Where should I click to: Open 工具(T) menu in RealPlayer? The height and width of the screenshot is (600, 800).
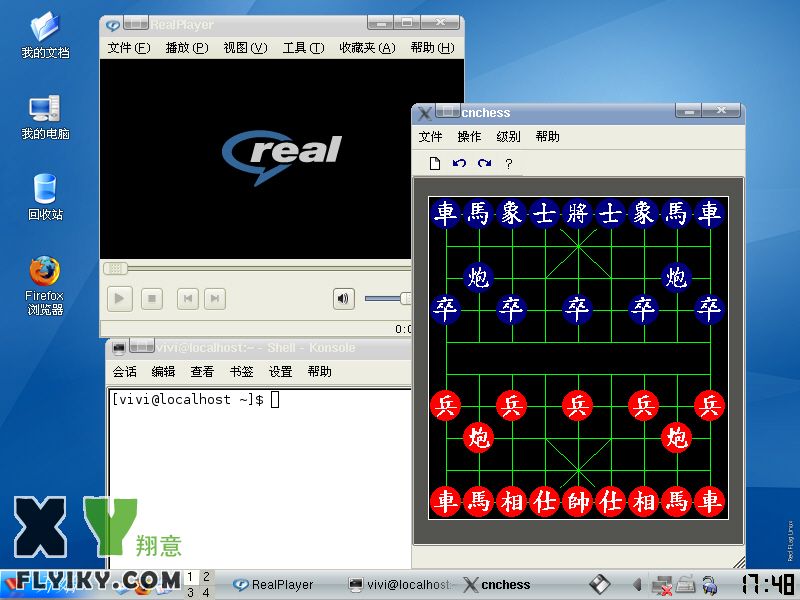pyautogui.click(x=303, y=48)
